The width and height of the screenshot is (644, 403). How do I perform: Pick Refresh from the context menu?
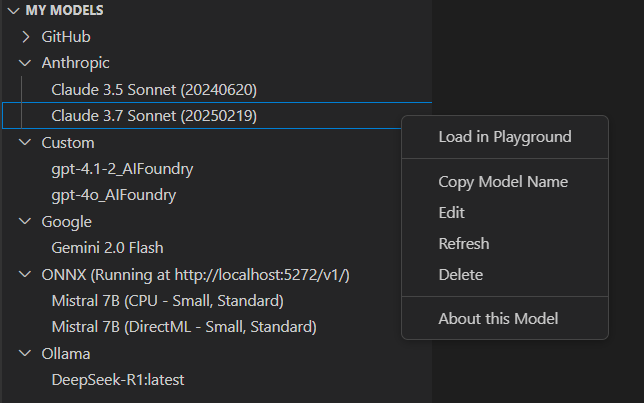(464, 244)
